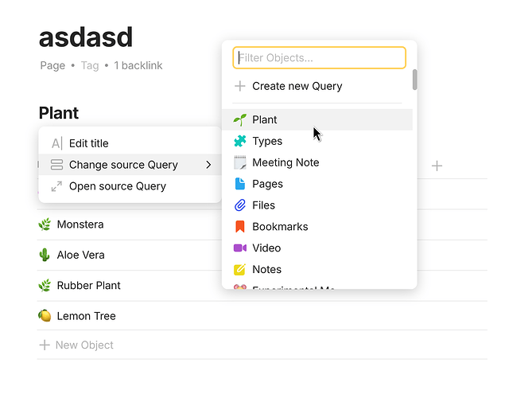Image resolution: width=532 pixels, height=398 pixels.
Task: Click the Files paperclip icon
Action: [240, 205]
